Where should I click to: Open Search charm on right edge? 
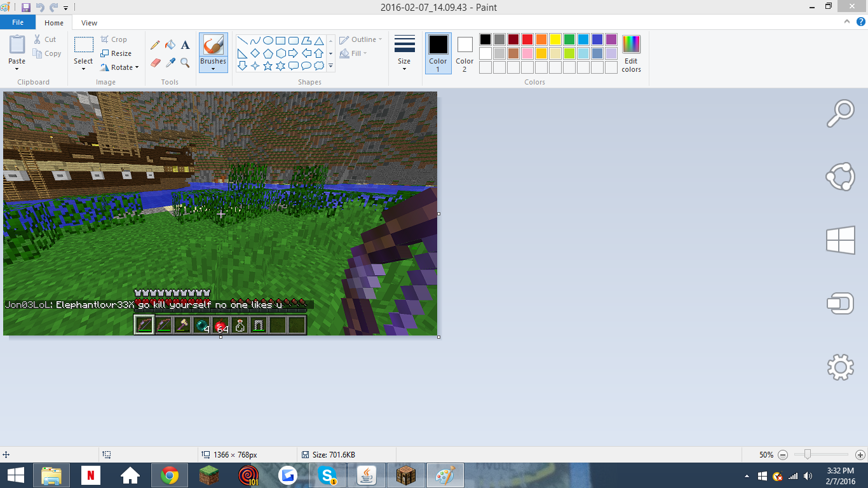[x=840, y=114]
